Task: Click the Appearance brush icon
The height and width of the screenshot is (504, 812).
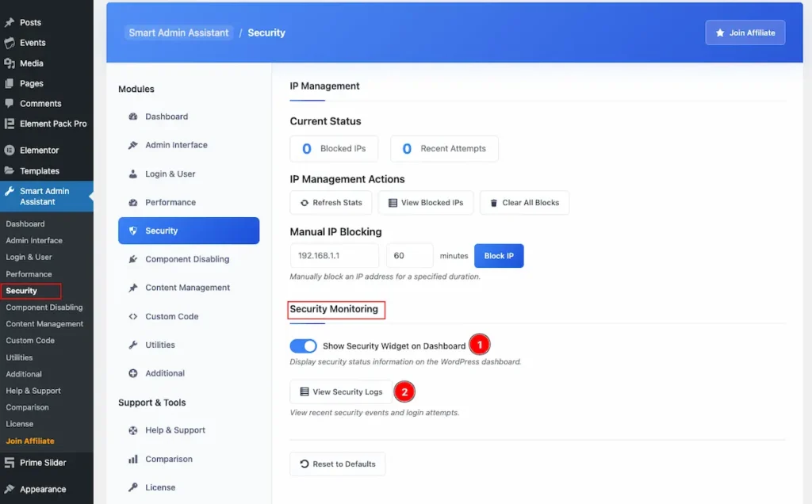Action: pos(10,489)
